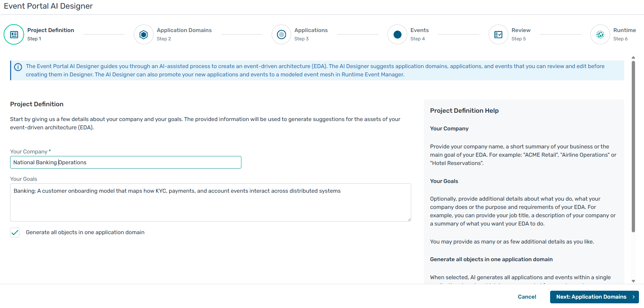The height and width of the screenshot is (308, 644).
Task: Click the Events step filled-circle icon
Action: pyautogui.click(x=397, y=35)
